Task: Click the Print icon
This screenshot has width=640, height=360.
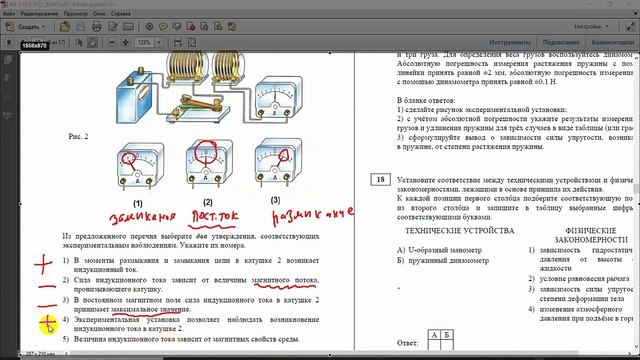Action: pyautogui.click(x=97, y=27)
